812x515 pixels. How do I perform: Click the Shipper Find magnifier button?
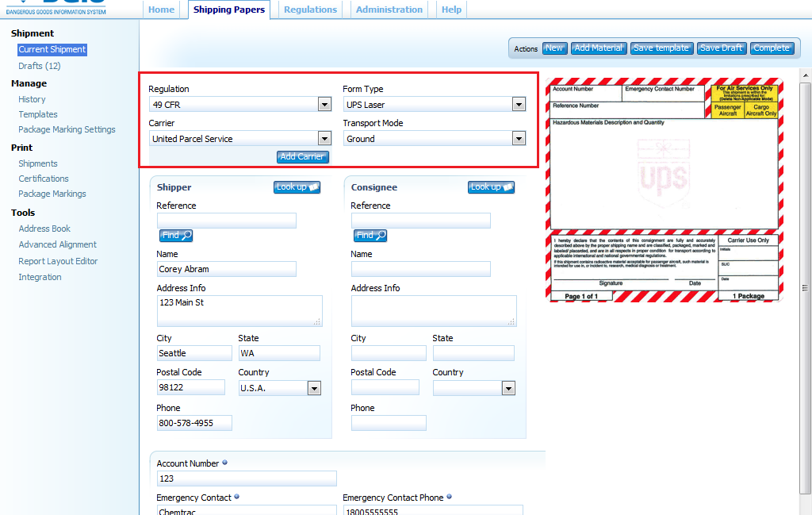pos(176,236)
